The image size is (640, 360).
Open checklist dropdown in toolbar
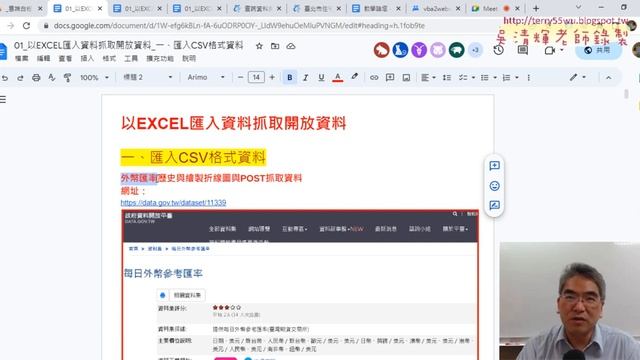point(467,78)
